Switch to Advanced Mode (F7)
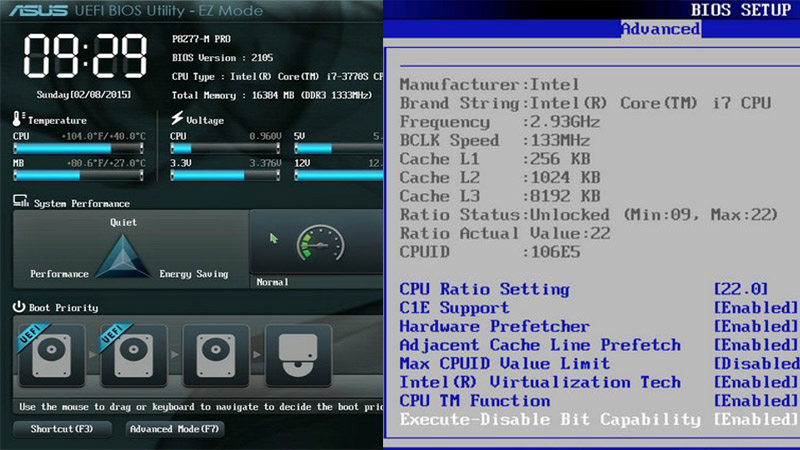The width and height of the screenshot is (800, 450). (174, 429)
